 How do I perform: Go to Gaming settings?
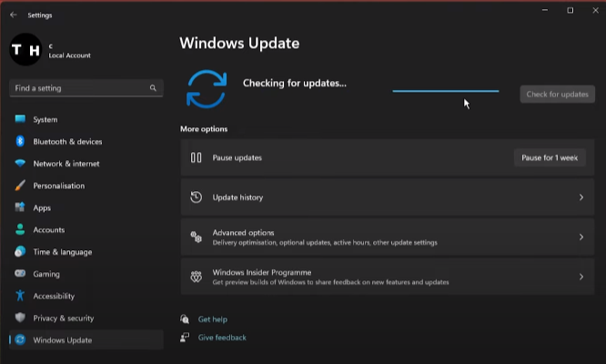point(86,274)
